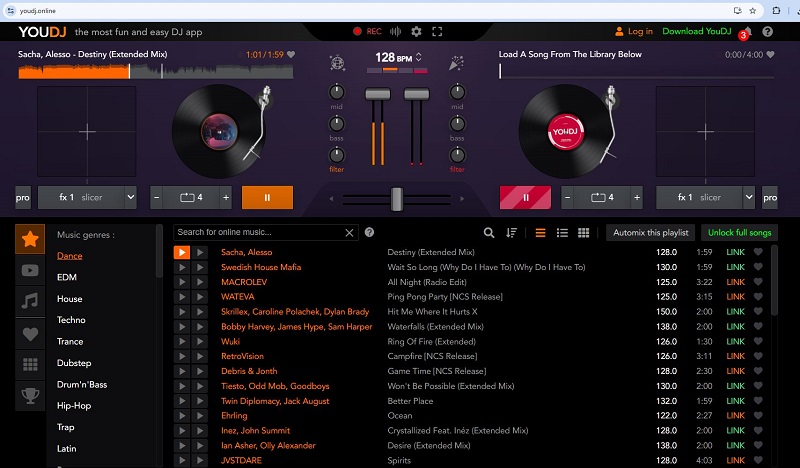
Task: Pause the left deck orange button
Action: coord(267,198)
